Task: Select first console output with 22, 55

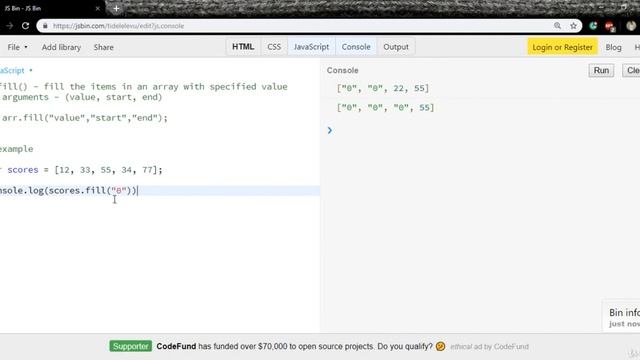Action: (383, 88)
